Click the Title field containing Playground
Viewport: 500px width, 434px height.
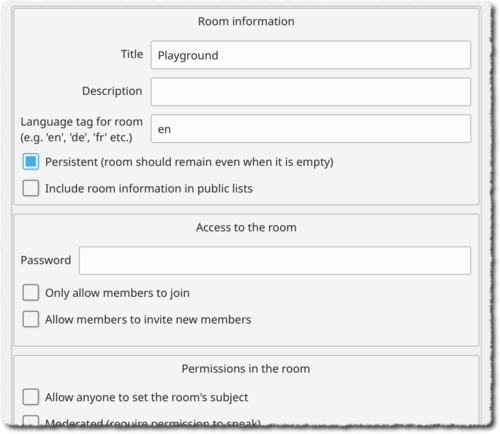pos(311,55)
